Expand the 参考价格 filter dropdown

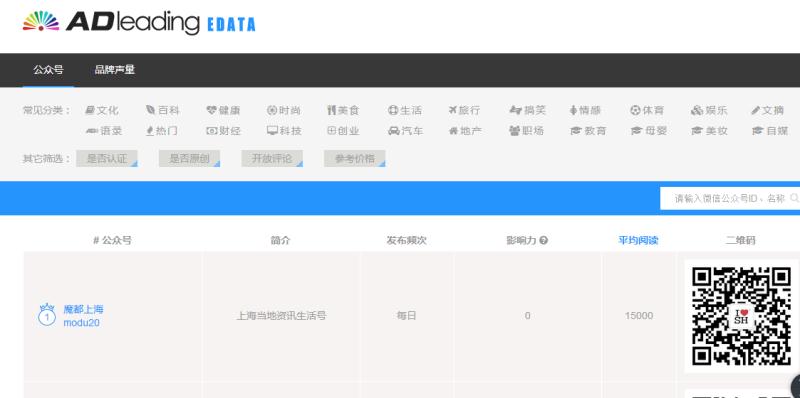click(355, 159)
